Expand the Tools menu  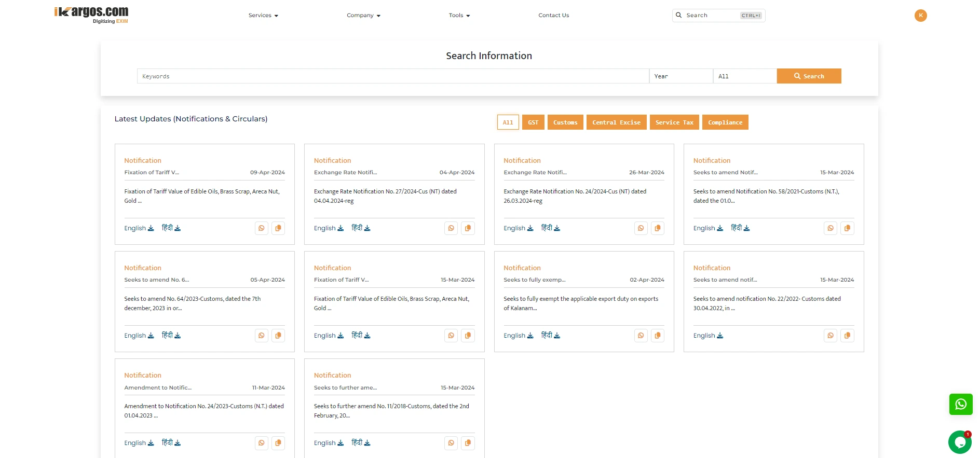tap(459, 16)
